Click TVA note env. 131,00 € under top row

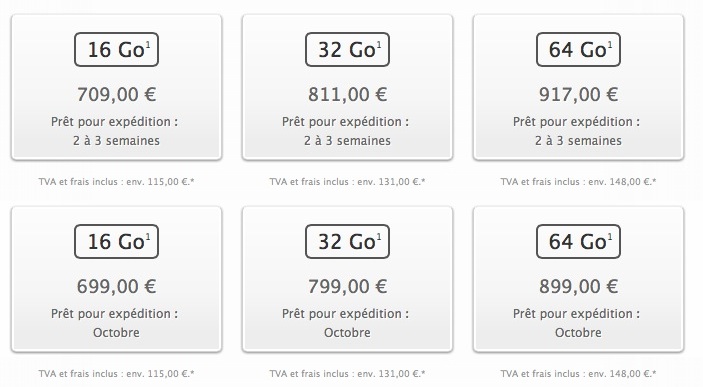click(x=347, y=182)
